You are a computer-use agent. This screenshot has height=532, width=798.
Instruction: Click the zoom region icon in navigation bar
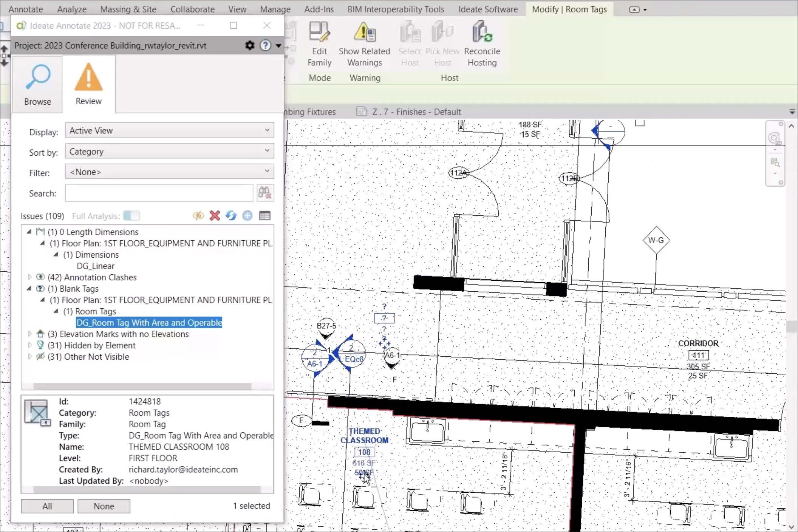(775, 162)
